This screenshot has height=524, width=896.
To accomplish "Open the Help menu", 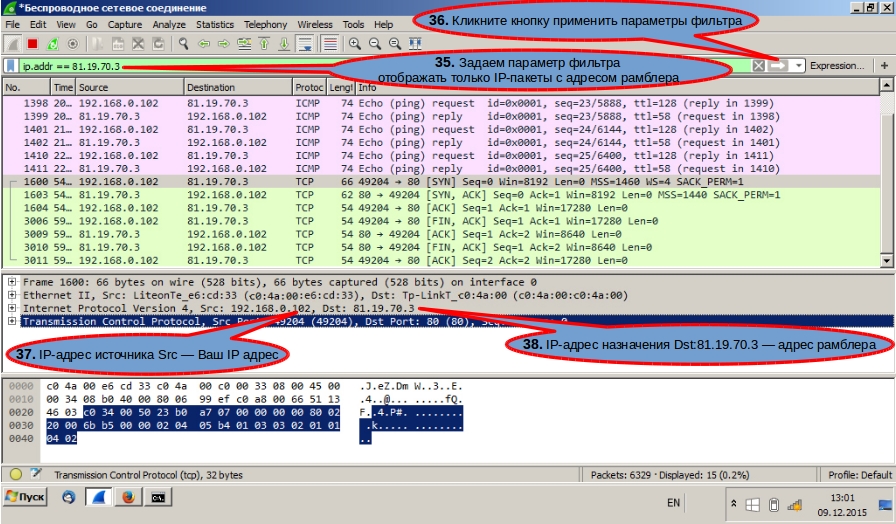I will pos(383,25).
